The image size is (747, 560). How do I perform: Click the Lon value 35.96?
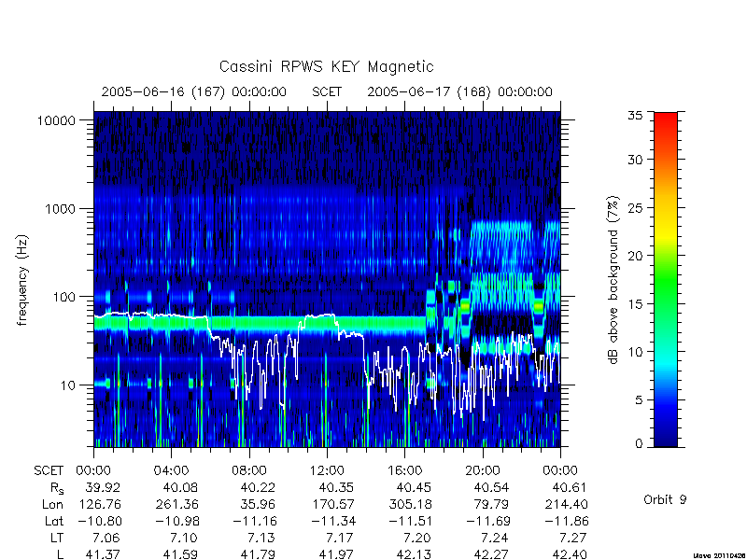coord(258,504)
